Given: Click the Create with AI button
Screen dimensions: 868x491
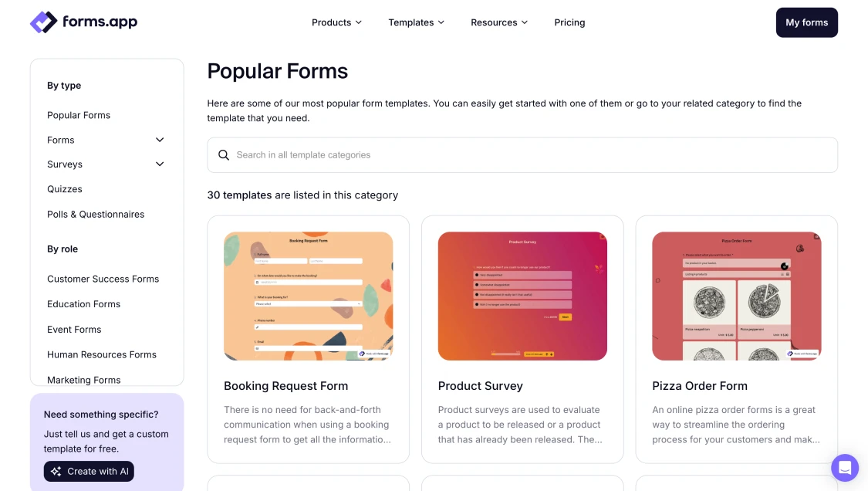Looking at the screenshot, I should click(x=89, y=471).
